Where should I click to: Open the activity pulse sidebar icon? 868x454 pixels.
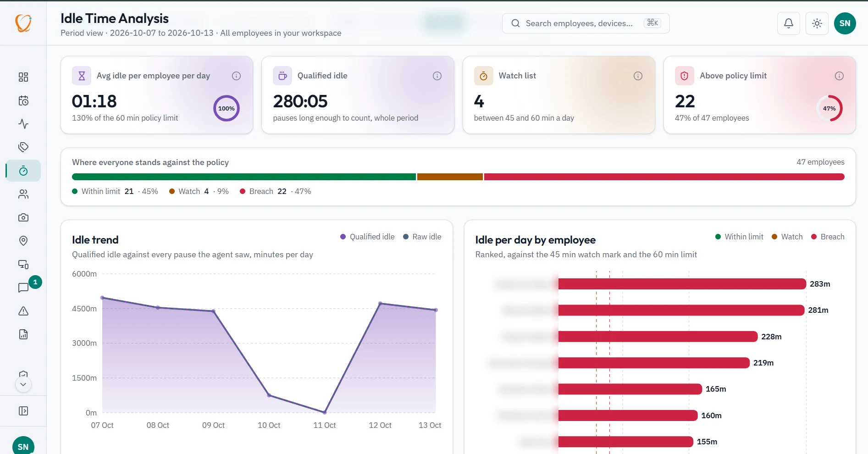click(x=23, y=124)
